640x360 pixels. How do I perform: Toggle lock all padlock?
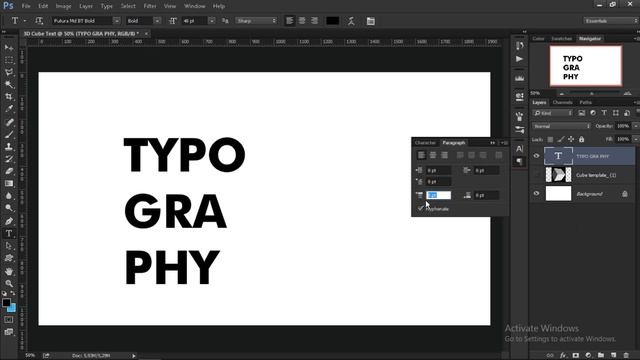581,140
